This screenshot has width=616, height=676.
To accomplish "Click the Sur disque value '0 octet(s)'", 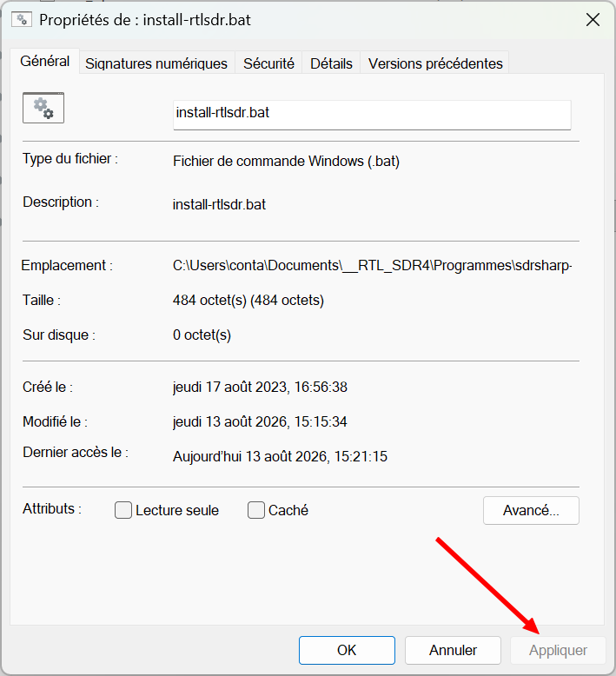I will tap(202, 335).
